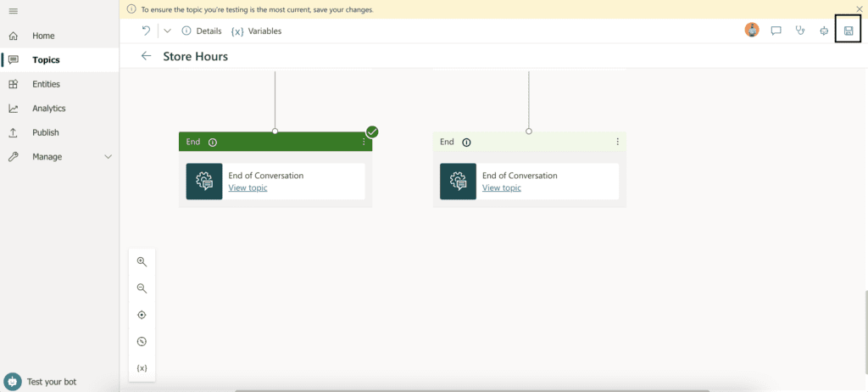Click the user avatar in toolbar

click(x=752, y=31)
